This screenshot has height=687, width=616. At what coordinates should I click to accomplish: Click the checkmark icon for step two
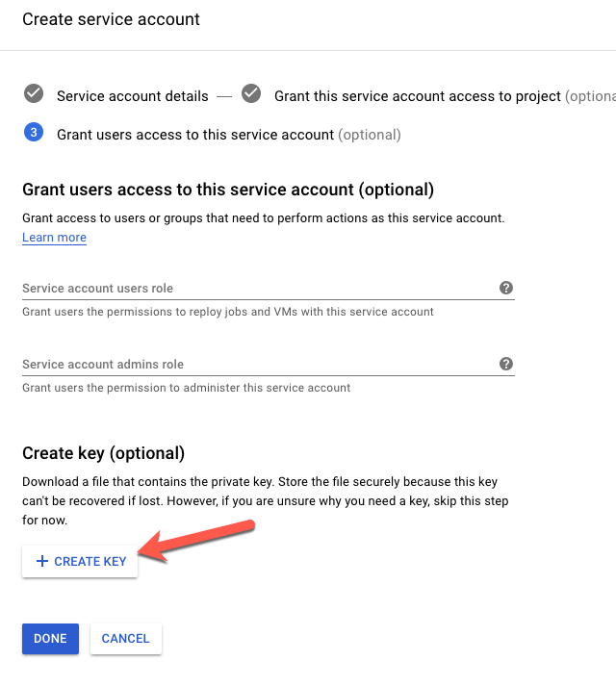click(251, 94)
